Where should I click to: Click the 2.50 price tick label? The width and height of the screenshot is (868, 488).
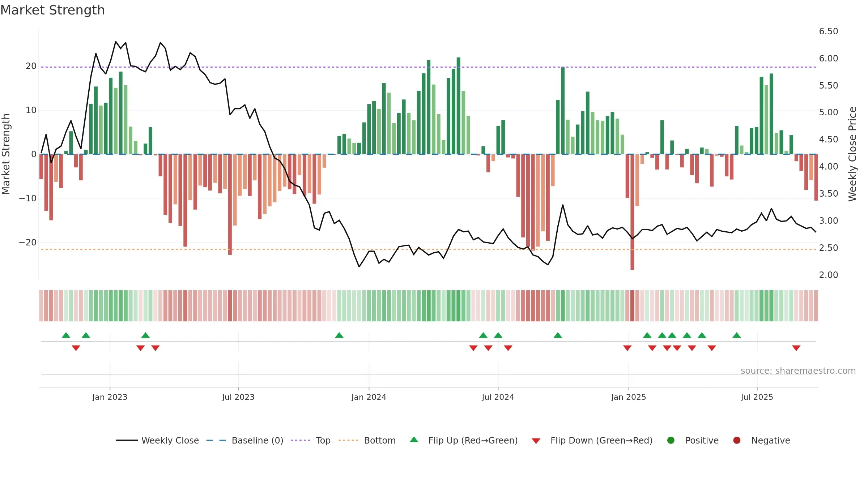829,248
